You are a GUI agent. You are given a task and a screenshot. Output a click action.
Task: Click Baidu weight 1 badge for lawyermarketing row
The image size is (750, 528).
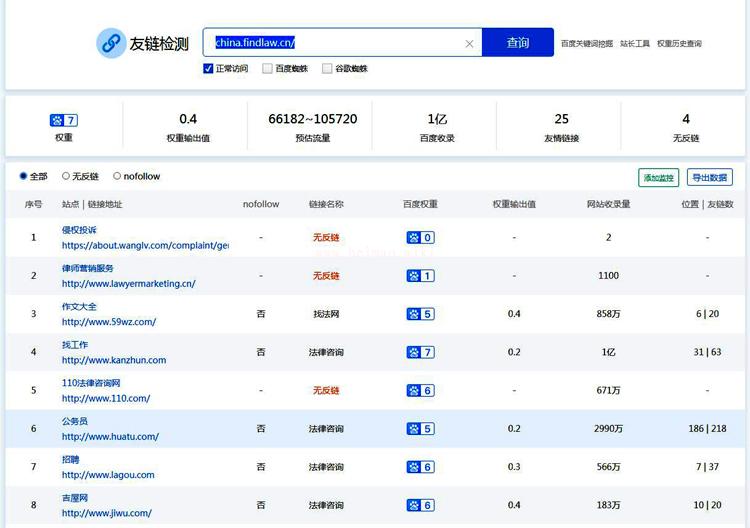(x=420, y=276)
